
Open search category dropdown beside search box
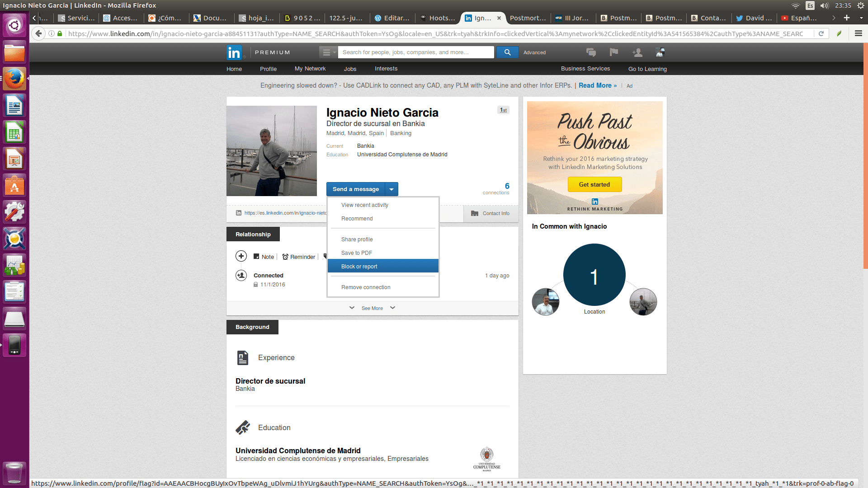328,52
